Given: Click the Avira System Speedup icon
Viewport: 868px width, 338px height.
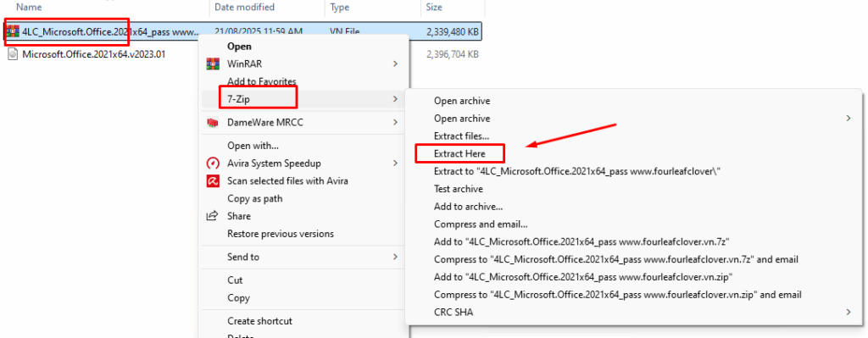Looking at the screenshot, I should pos(213,163).
